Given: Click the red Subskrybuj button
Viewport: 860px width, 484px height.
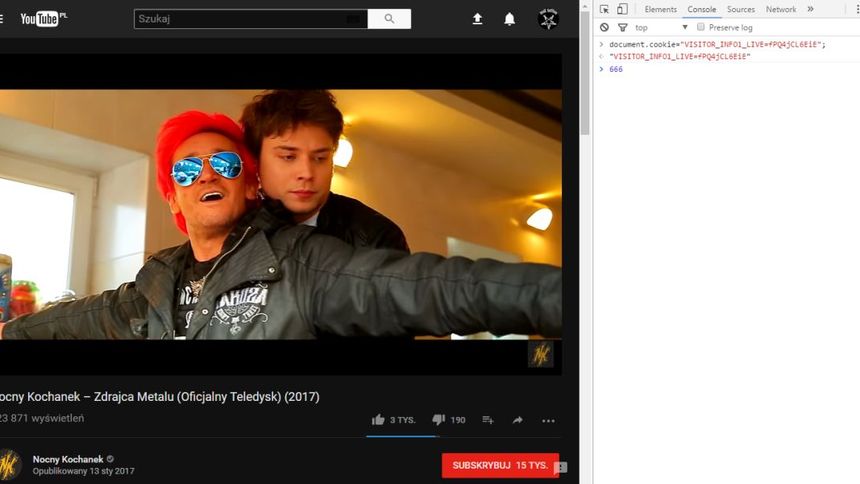Looking at the screenshot, I should (x=499, y=466).
